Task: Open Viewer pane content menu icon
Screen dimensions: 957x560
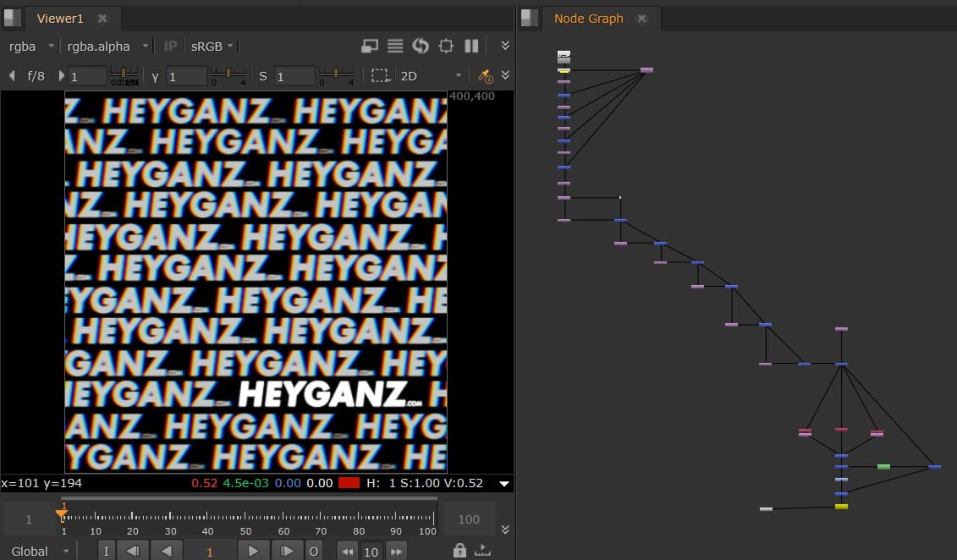Action: 12,19
